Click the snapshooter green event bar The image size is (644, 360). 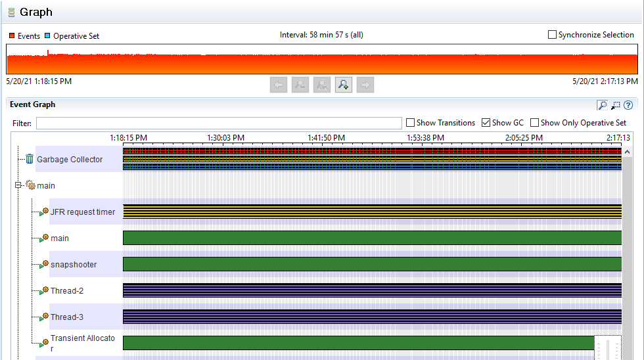click(x=372, y=264)
